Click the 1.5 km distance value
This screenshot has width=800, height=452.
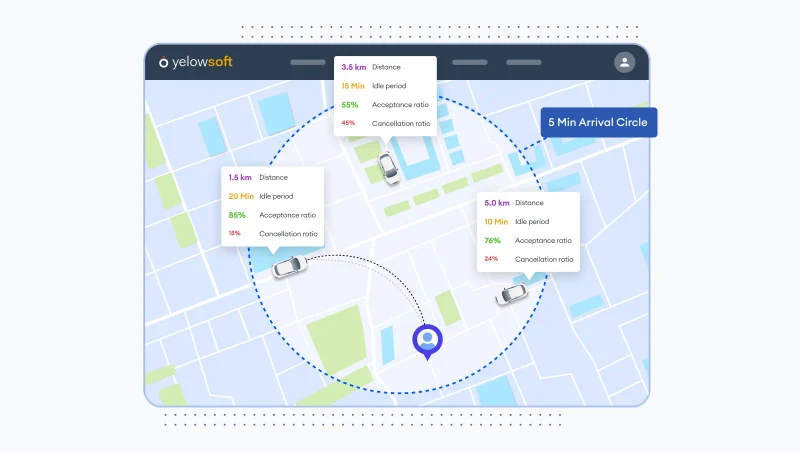point(240,177)
